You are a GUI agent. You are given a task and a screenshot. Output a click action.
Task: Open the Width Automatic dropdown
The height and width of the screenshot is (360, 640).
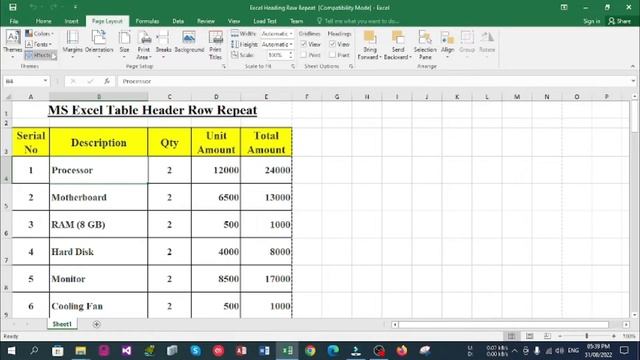[x=277, y=33]
